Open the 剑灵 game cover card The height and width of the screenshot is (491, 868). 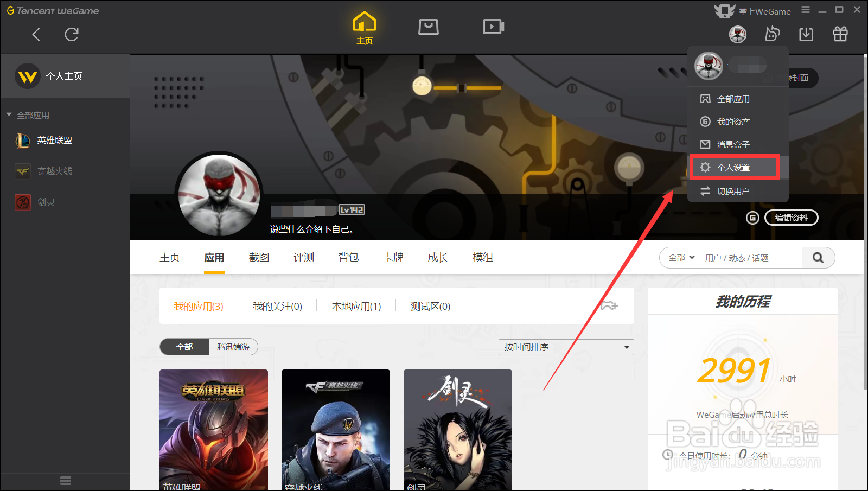pos(458,430)
